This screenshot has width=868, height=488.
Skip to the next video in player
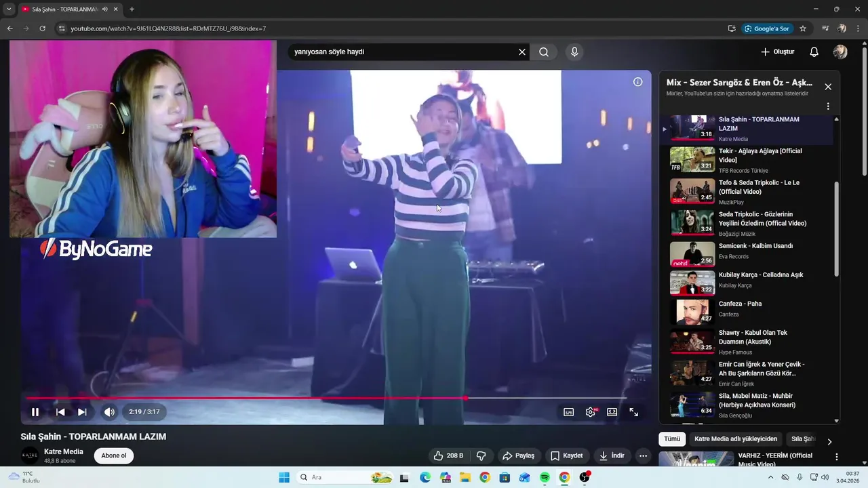coord(82,411)
